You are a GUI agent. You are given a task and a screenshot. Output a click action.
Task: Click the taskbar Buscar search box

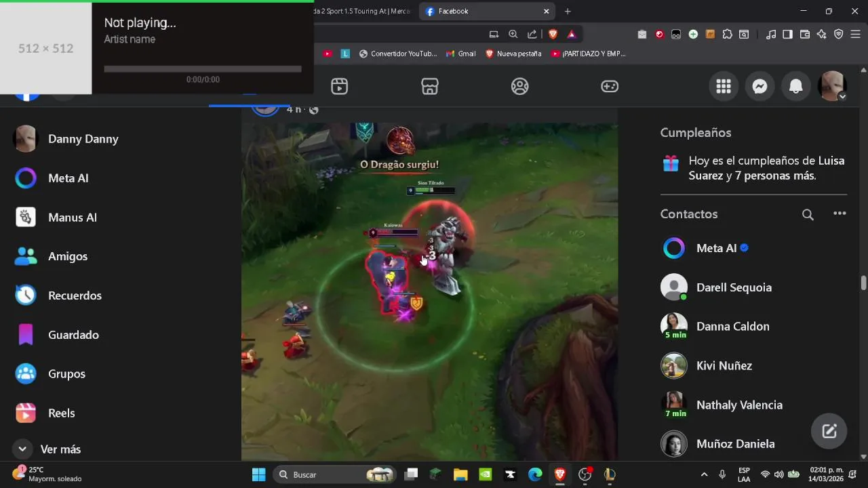[335, 474]
